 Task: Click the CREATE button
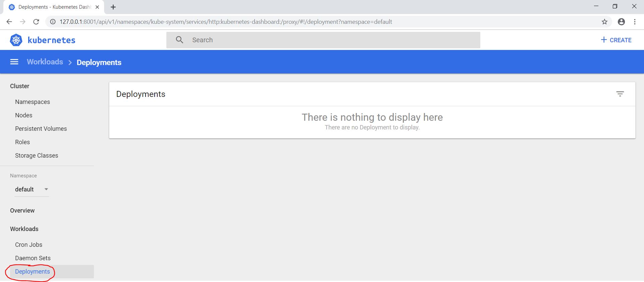(616, 40)
